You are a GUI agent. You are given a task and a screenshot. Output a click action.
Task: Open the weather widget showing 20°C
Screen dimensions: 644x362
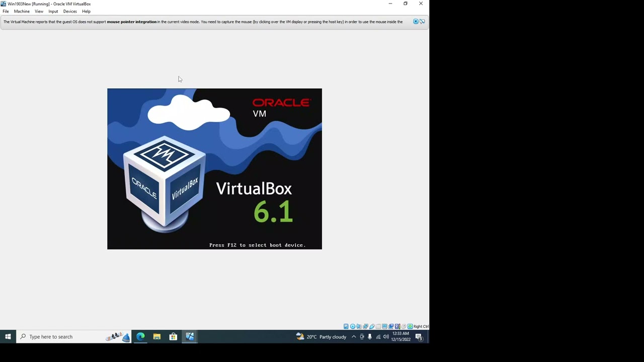click(x=321, y=337)
